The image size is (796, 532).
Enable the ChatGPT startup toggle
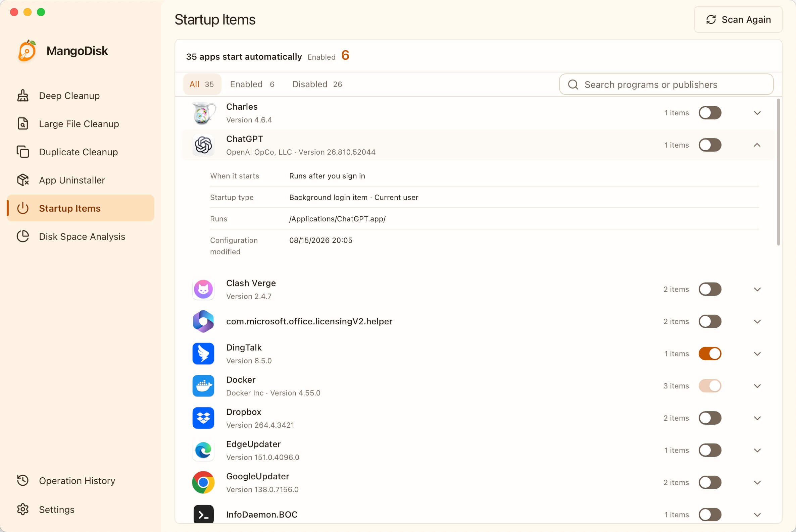tap(710, 145)
